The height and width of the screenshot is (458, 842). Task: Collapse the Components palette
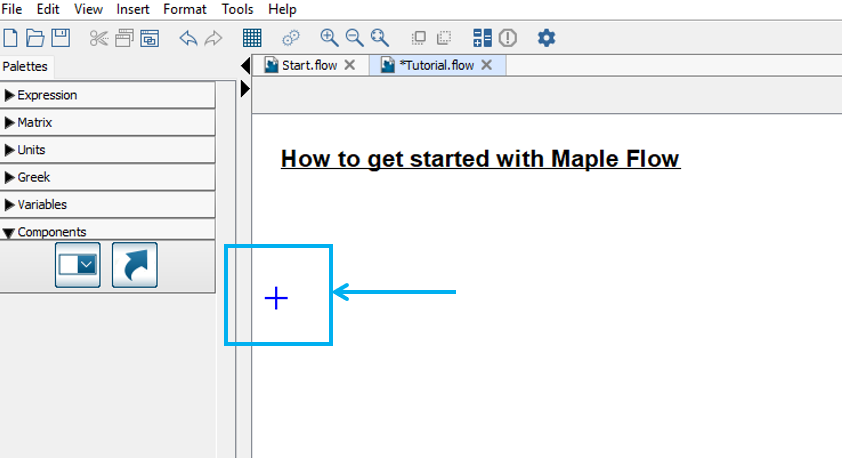click(107, 231)
